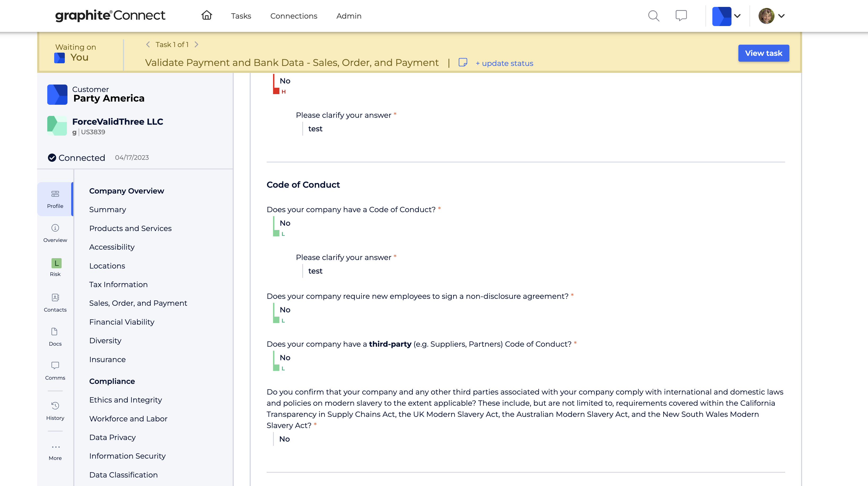868x486 pixels.
Task: Open the Admin menu
Action: click(349, 16)
